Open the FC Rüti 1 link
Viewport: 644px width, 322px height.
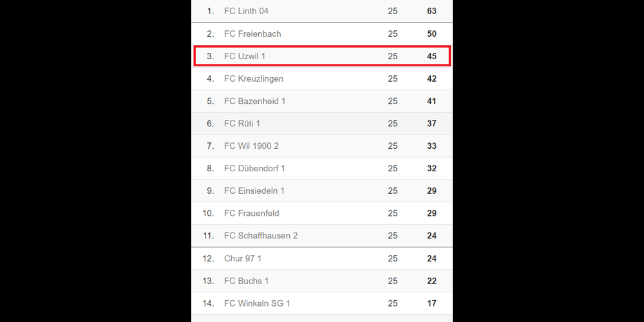tap(242, 123)
